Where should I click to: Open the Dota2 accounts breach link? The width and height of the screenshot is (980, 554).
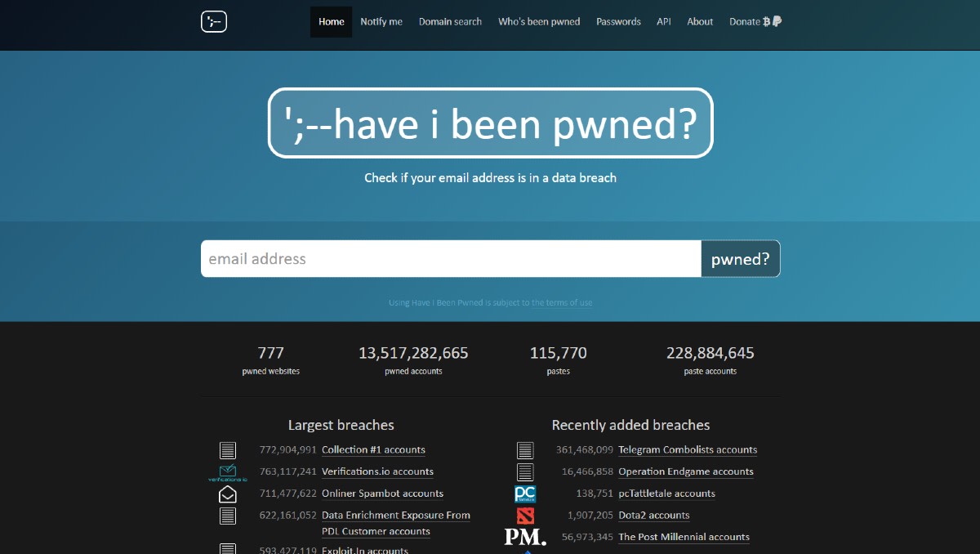coord(653,515)
